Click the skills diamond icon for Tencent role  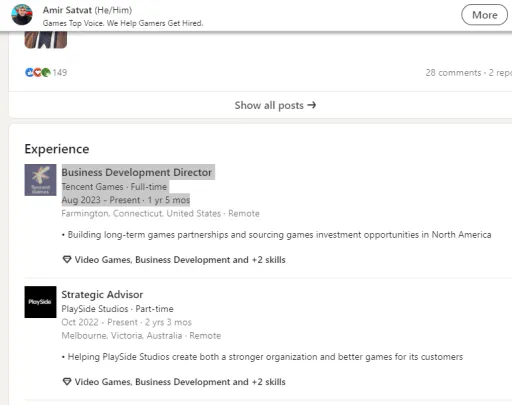(x=67, y=259)
